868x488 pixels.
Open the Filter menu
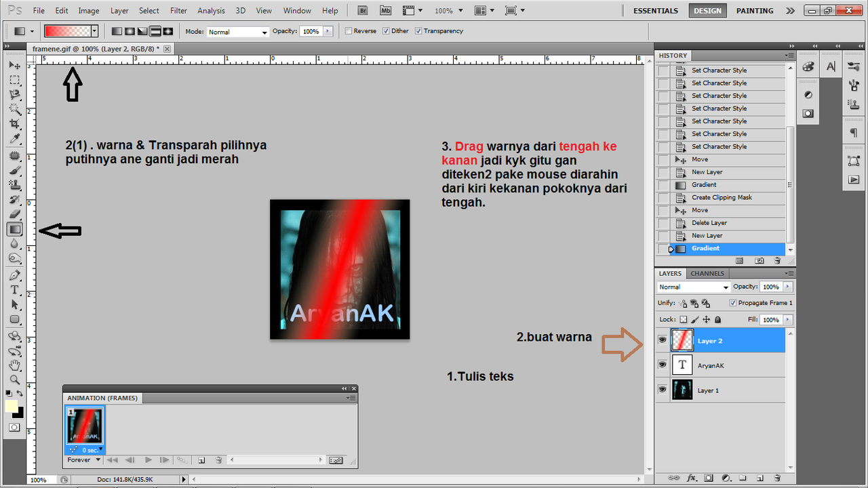178,10
